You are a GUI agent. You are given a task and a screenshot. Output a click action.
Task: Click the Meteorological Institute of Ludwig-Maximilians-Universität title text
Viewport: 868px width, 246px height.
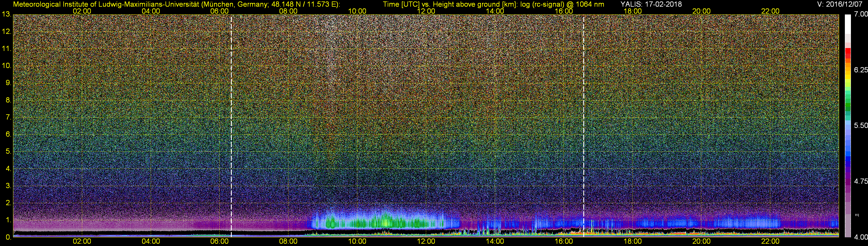176,4
